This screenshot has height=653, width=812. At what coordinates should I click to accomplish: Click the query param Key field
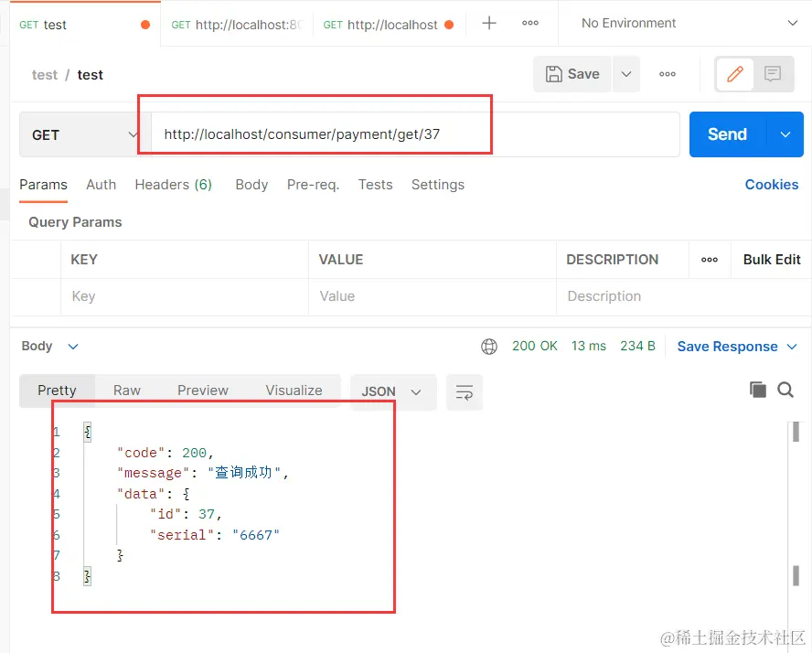(x=185, y=296)
